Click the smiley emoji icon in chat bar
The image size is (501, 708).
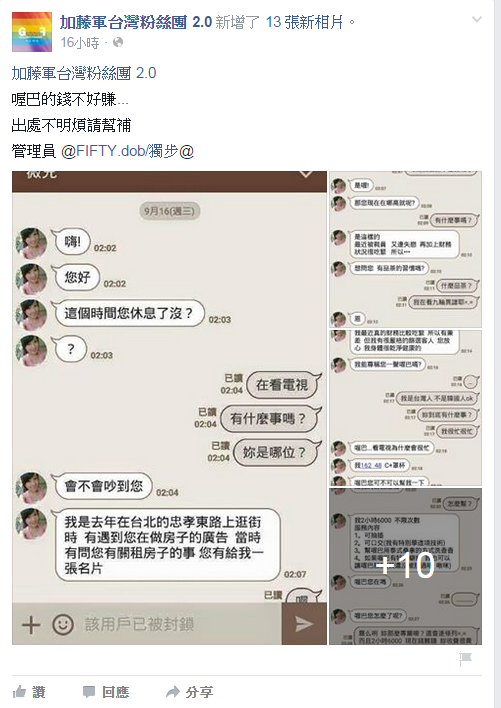pos(63,624)
